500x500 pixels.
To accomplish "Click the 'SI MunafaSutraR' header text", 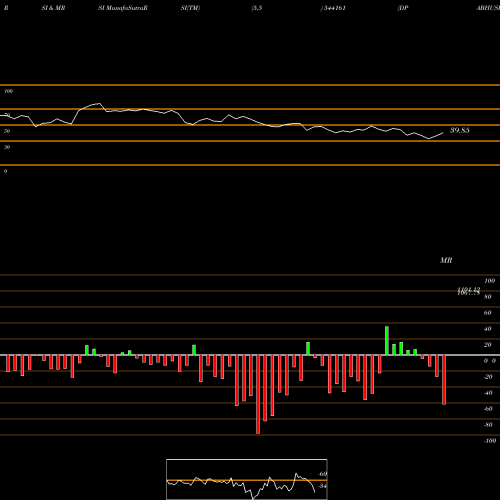I will 123,8.
